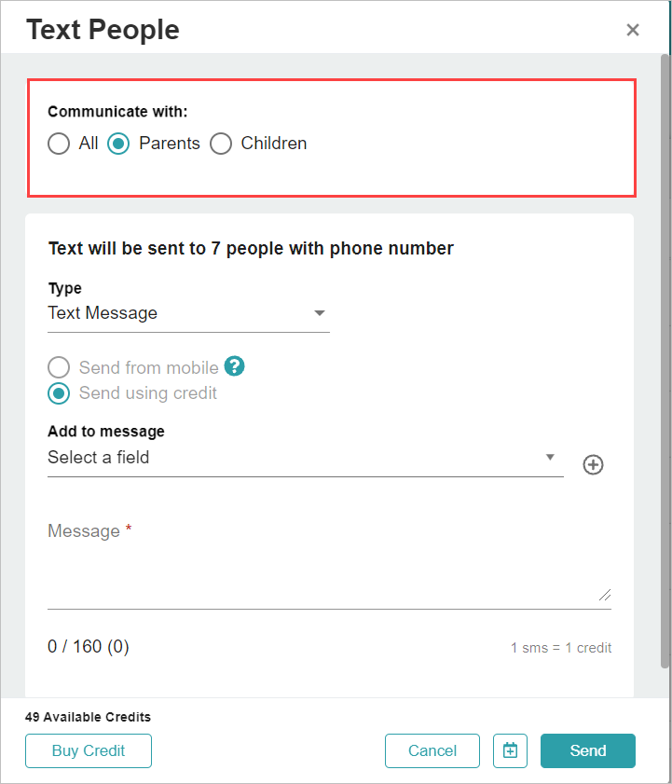Select the Parents radio option
672x784 pixels.
coord(118,144)
